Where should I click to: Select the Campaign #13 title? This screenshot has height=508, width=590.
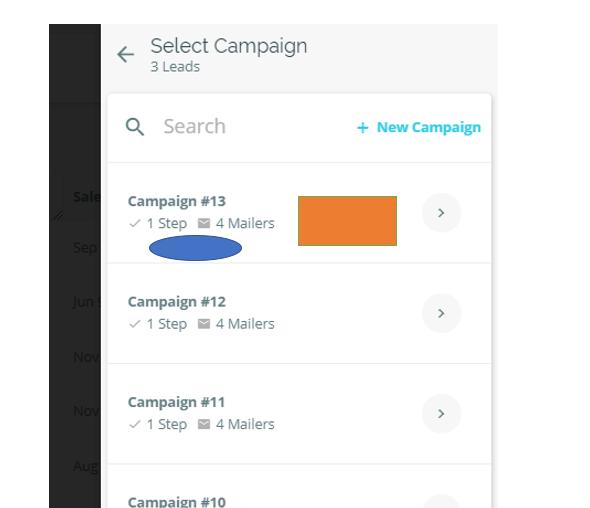click(177, 201)
